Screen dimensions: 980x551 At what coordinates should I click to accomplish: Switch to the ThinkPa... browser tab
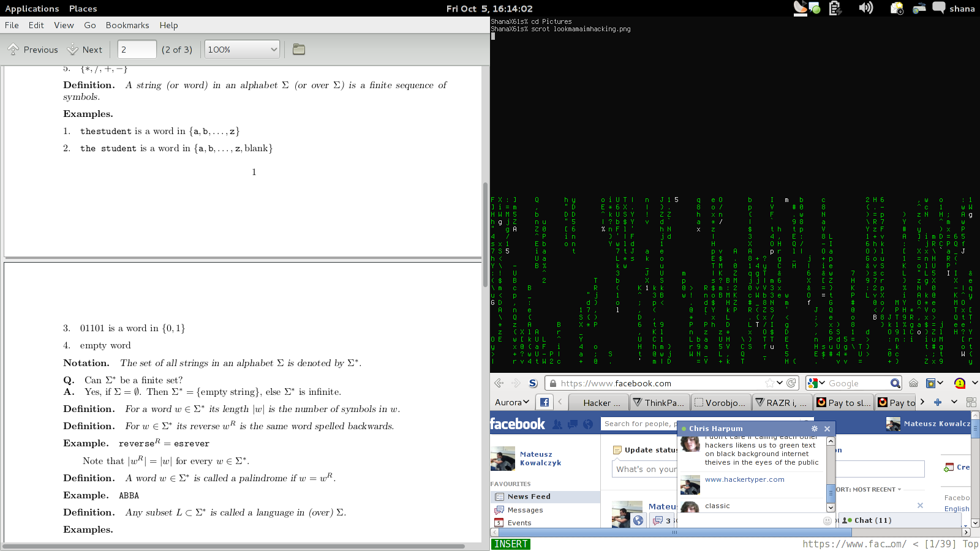659,402
